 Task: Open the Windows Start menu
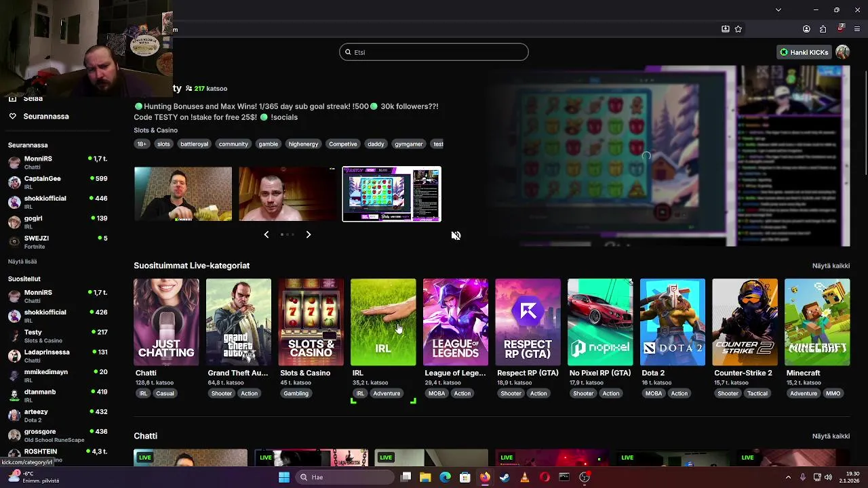pyautogui.click(x=284, y=477)
